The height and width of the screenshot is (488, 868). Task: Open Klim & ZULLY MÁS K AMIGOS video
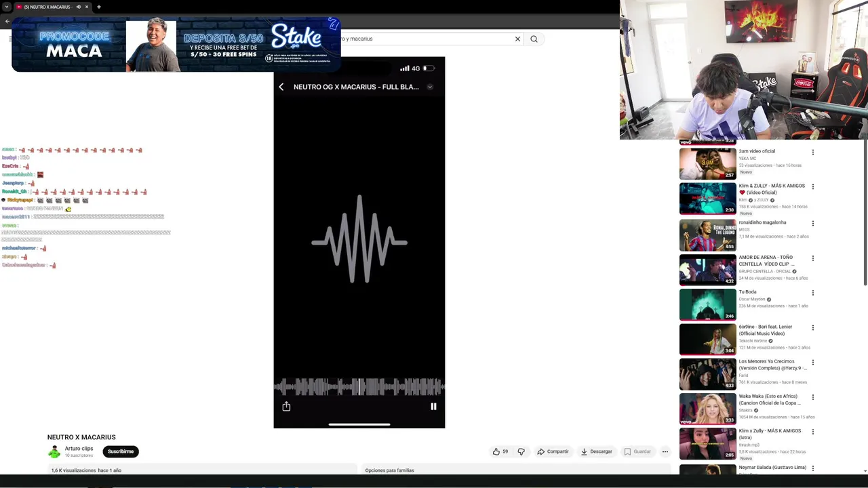tap(707, 198)
